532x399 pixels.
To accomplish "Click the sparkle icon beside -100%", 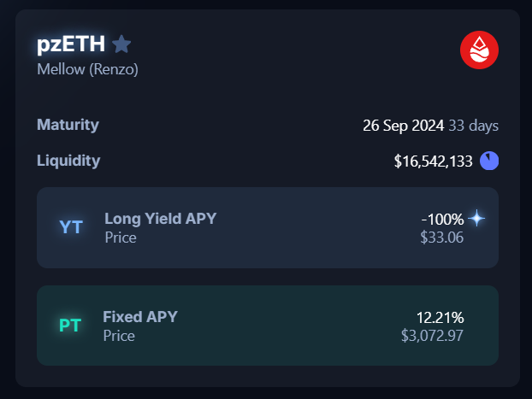I will pos(476,218).
